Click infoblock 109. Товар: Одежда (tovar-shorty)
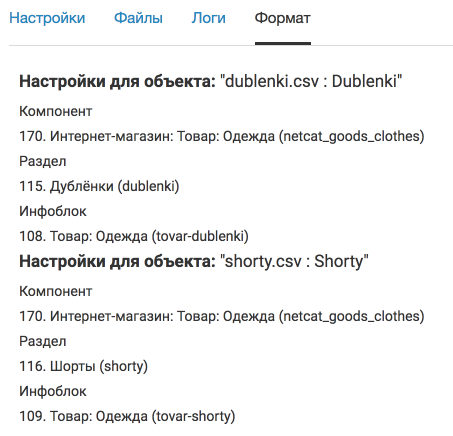 tap(127, 416)
